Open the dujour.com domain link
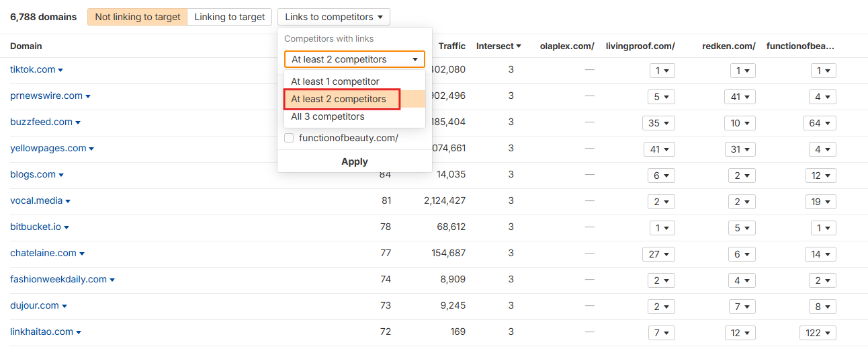The height and width of the screenshot is (349, 868). [34, 305]
